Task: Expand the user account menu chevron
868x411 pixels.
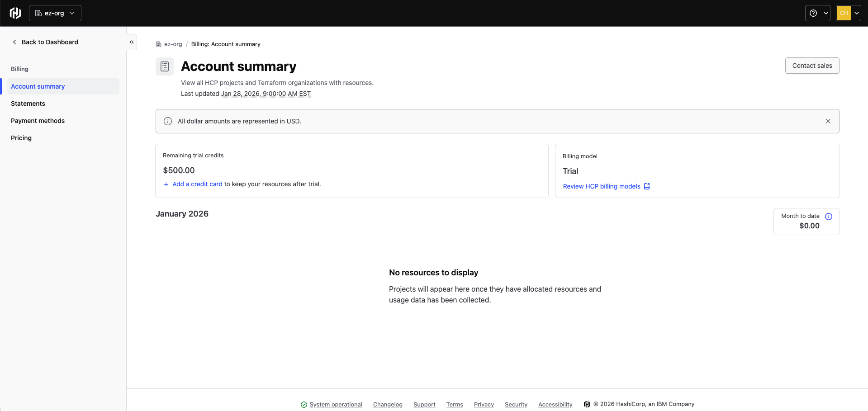Action: click(x=857, y=13)
